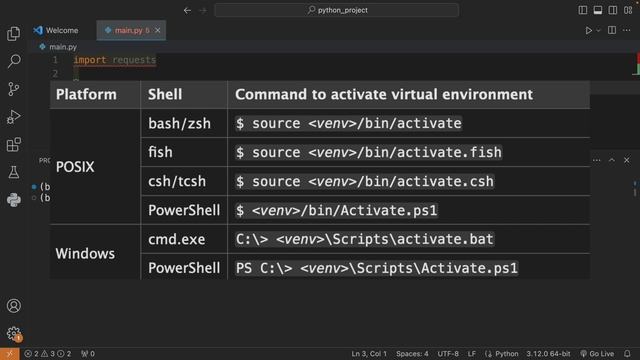Maximize the panel with the chevron up
The height and width of the screenshot is (360, 640).
pos(611,160)
